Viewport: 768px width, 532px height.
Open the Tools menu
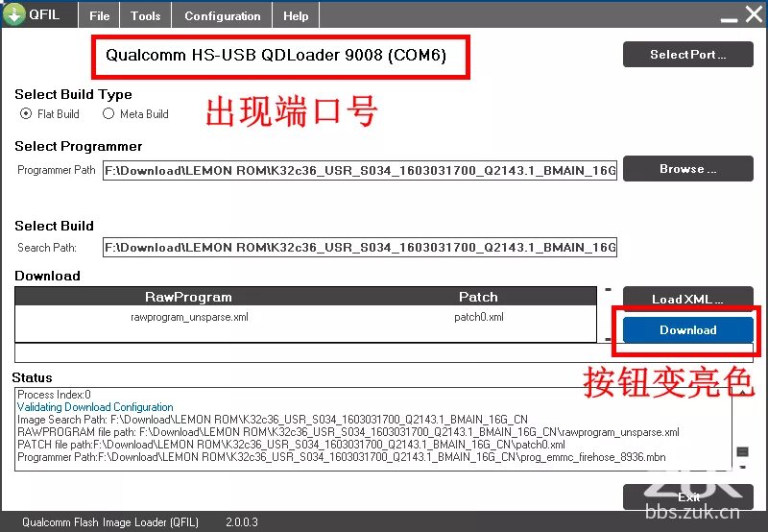coord(146,15)
